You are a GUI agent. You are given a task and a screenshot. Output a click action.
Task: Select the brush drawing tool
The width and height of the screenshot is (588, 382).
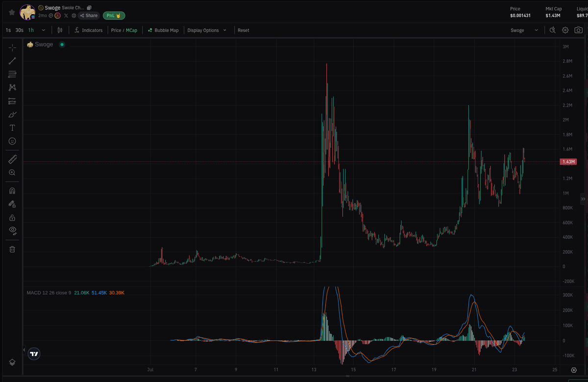[x=13, y=114]
